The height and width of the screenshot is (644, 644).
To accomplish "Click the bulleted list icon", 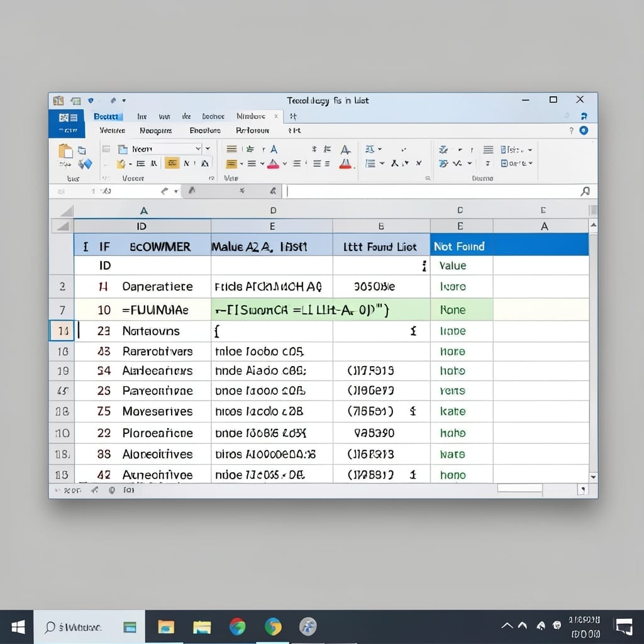I will pos(370,164).
